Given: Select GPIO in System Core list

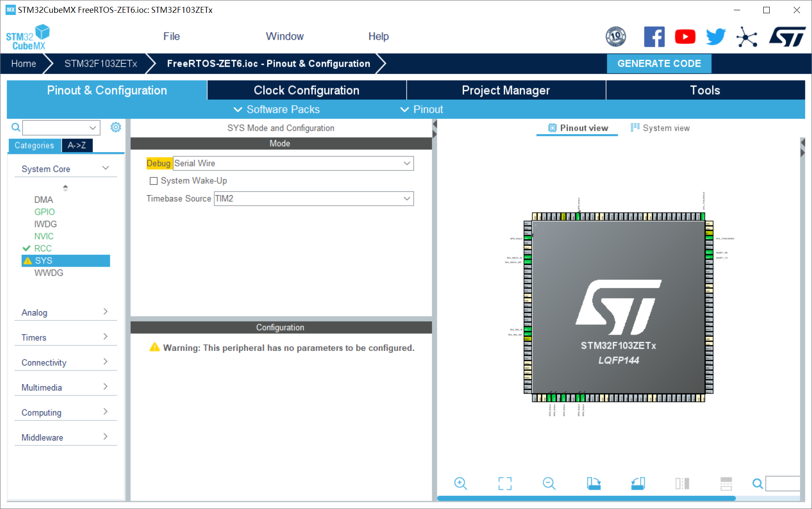Looking at the screenshot, I should (44, 212).
